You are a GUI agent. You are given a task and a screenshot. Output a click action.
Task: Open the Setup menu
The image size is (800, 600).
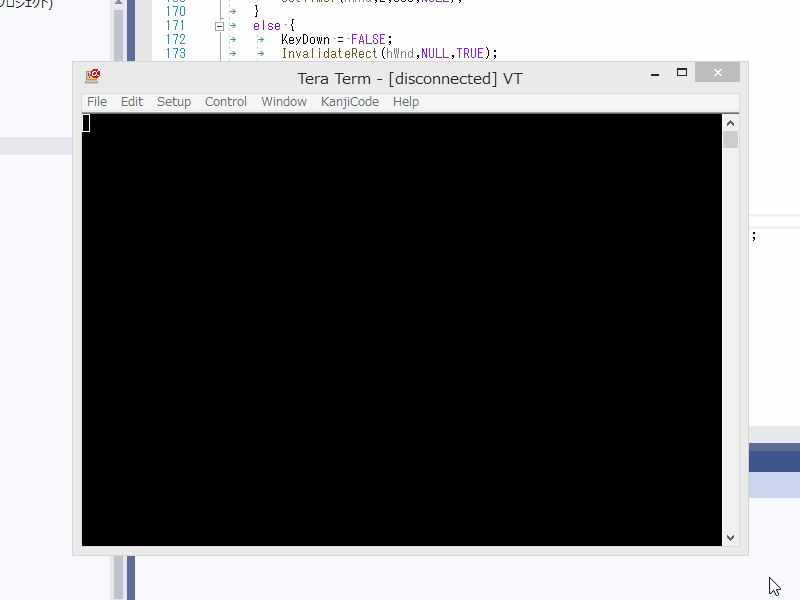tap(174, 102)
